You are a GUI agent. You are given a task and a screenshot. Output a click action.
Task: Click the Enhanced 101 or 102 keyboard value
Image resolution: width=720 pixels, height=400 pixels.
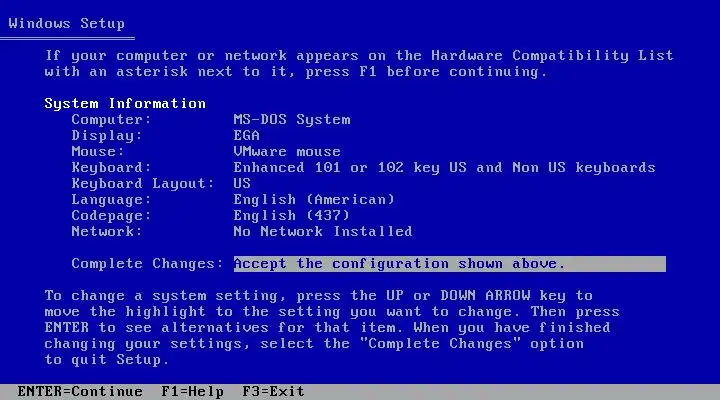coord(444,168)
